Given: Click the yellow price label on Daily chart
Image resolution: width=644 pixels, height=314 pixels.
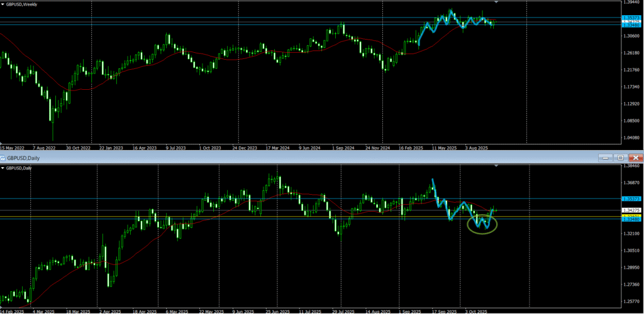Looking at the screenshot, I should pyautogui.click(x=631, y=215).
